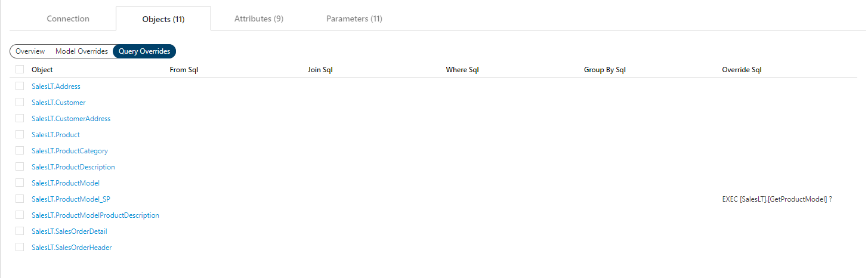Tick the SalesLT.SalesOrderHeader checkbox

pyautogui.click(x=20, y=248)
